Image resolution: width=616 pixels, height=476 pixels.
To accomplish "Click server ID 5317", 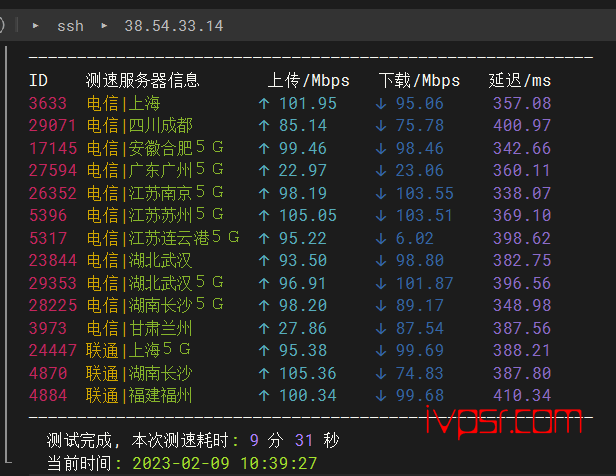I will pos(48,238).
